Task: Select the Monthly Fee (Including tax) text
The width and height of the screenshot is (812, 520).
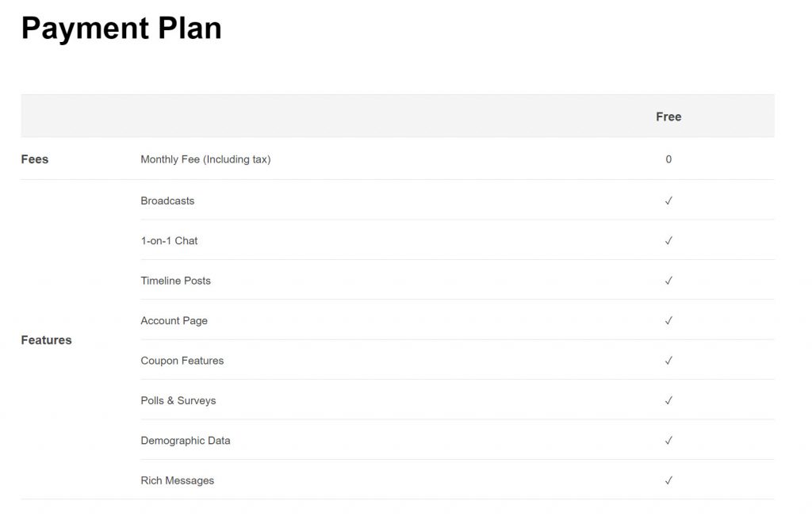Action: pos(205,159)
